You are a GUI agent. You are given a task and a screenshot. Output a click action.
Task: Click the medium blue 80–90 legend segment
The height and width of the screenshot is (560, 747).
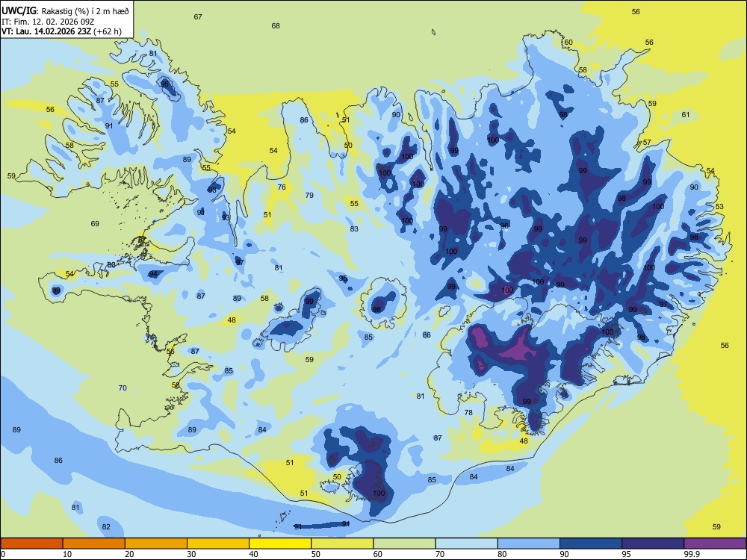tap(529, 544)
